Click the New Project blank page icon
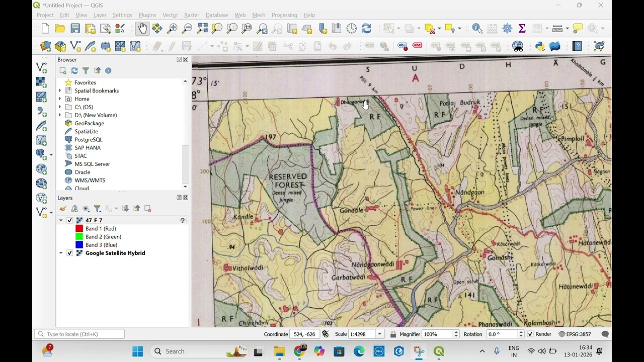This screenshot has width=644, height=362. (x=45, y=29)
